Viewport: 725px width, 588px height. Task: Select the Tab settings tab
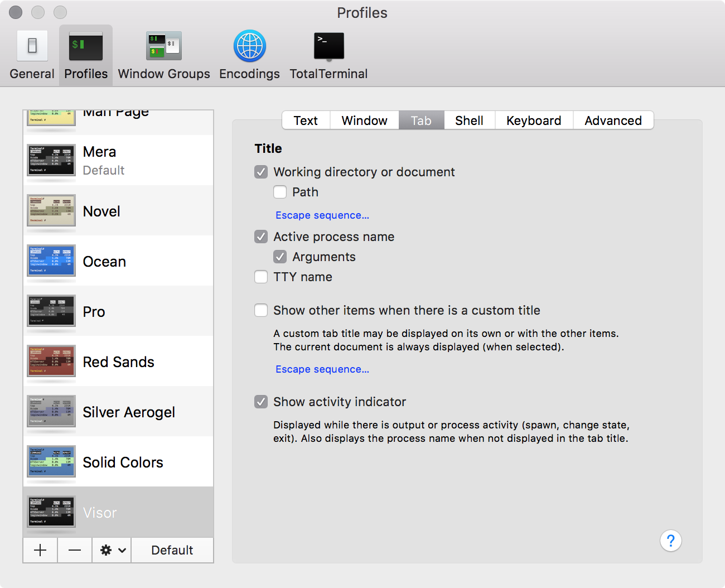click(421, 121)
